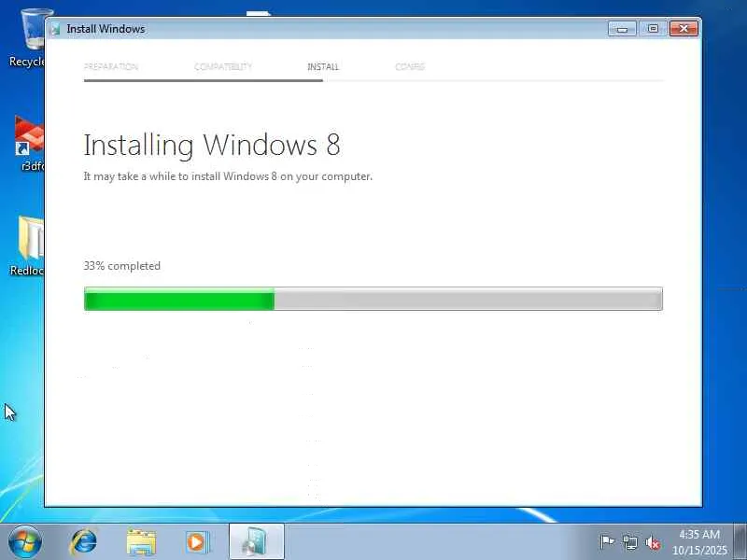Open clock showing 4:35 AM

coord(699,542)
